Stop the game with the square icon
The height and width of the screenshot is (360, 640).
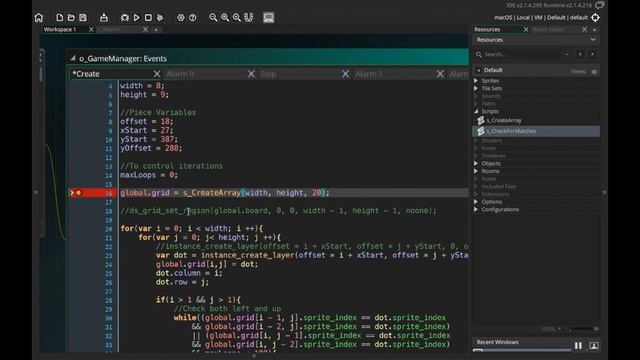pyautogui.click(x=148, y=18)
